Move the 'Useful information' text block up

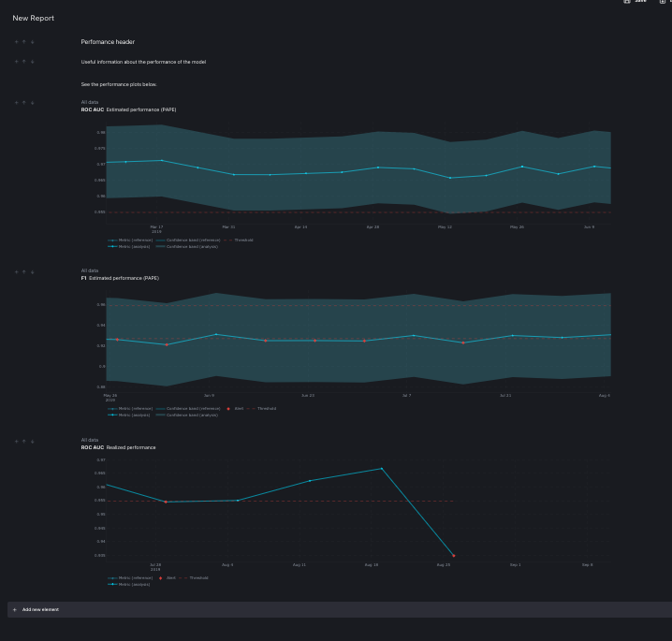click(x=24, y=62)
